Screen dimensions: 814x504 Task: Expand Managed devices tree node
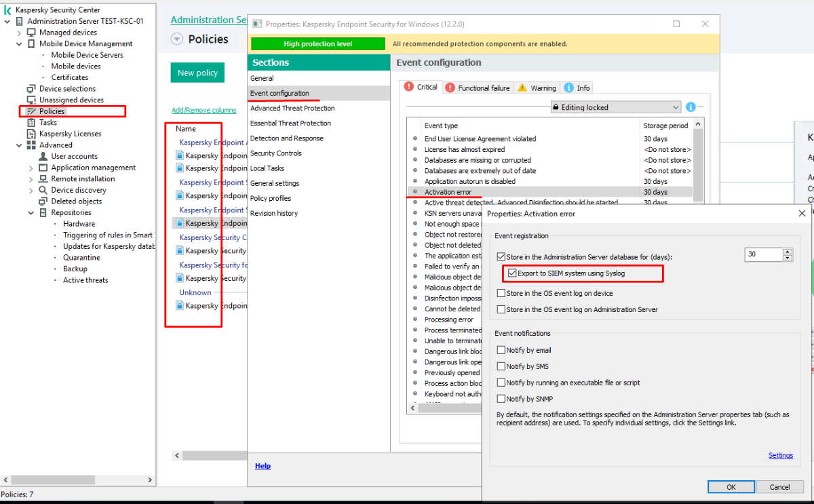click(x=19, y=33)
